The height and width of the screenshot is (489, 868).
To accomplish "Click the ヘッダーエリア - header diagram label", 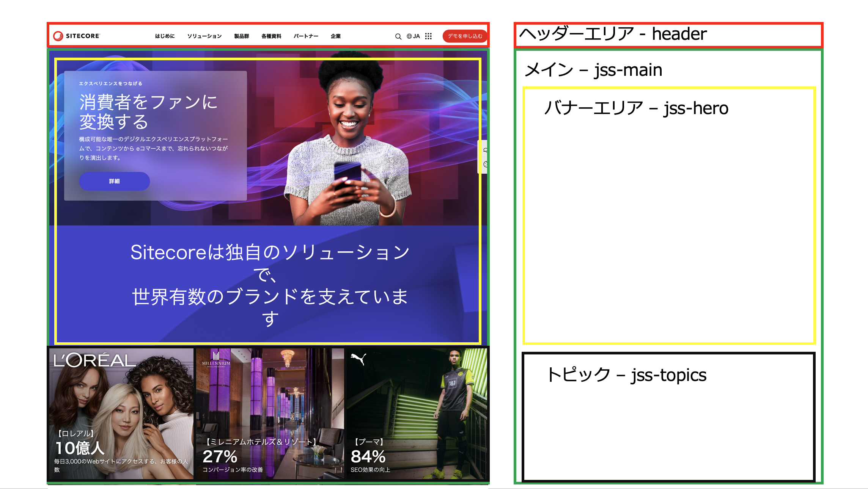I will pos(613,34).
